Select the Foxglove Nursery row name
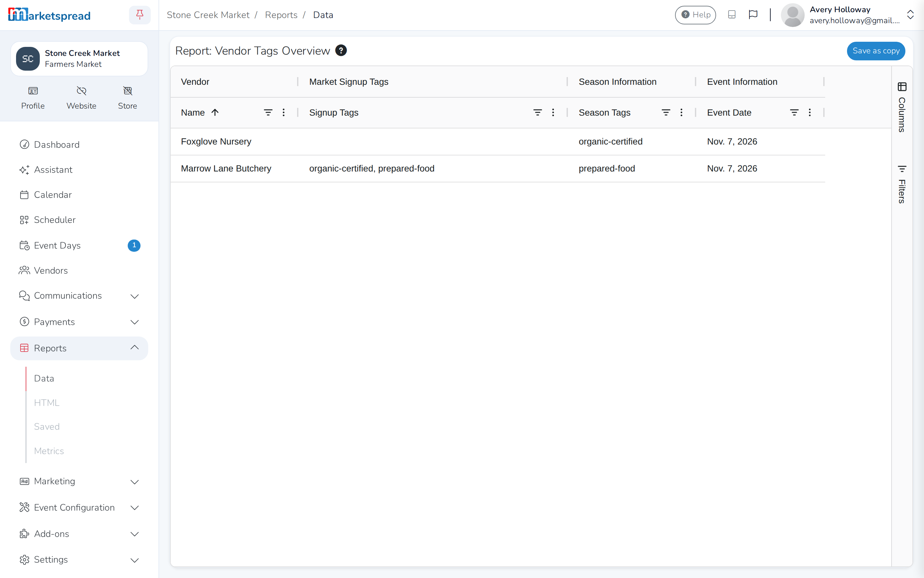This screenshot has height=578, width=924. (216, 142)
